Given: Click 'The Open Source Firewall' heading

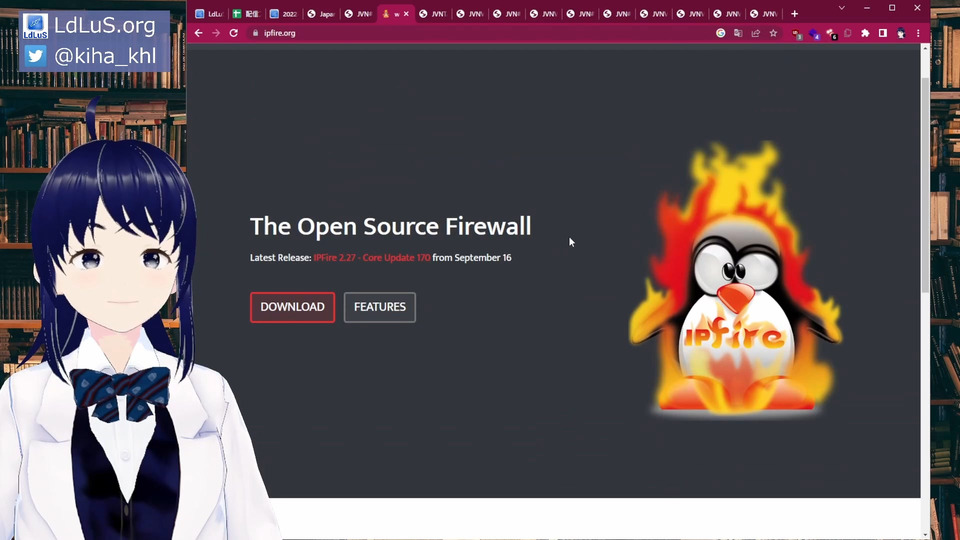Looking at the screenshot, I should 391,227.
